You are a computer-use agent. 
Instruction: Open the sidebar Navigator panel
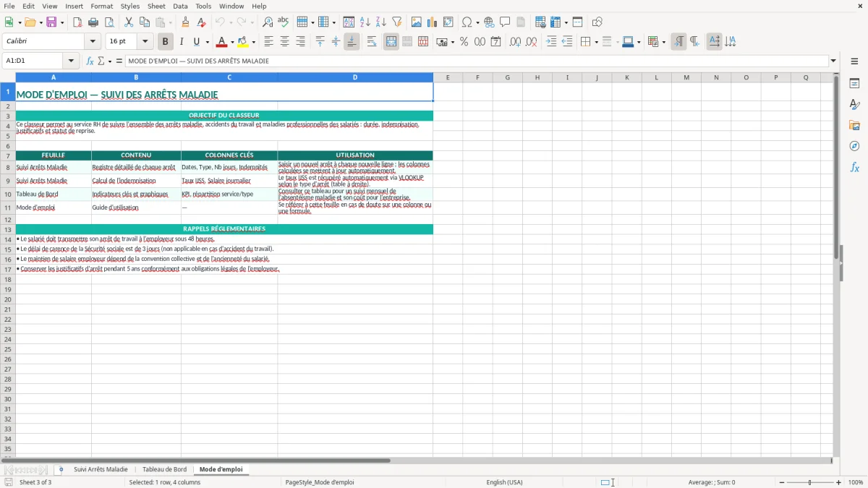(854, 146)
